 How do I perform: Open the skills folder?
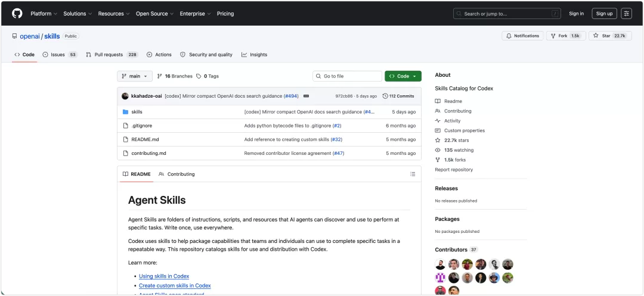click(137, 112)
